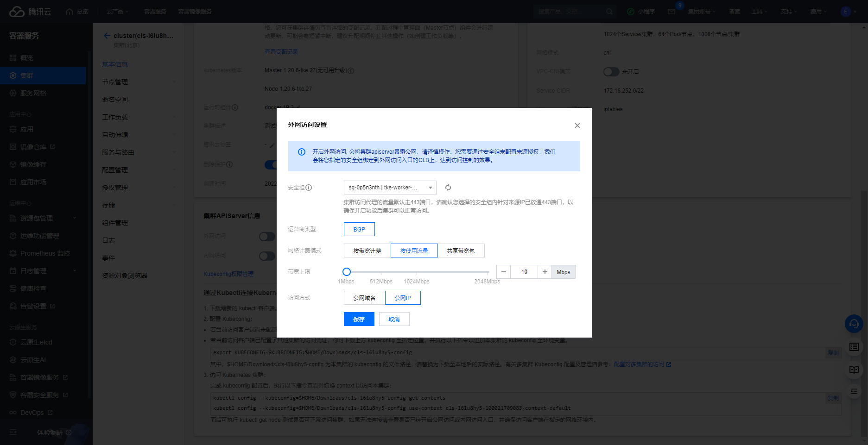This screenshot has width=868, height=445.
Task: Select the BGP carrier type
Action: 359,229
